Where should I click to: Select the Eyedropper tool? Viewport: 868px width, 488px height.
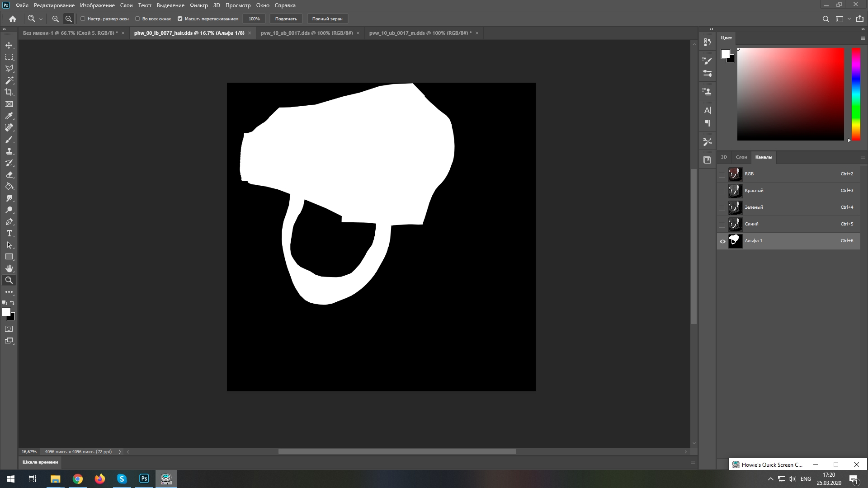pyautogui.click(x=9, y=116)
